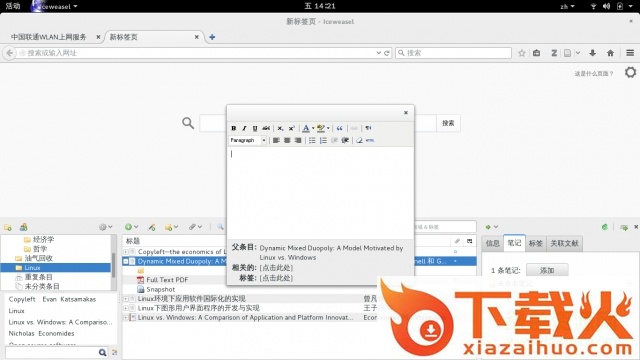Select the Nicholas Economides tag
640x360 pixels.
click(x=41, y=333)
